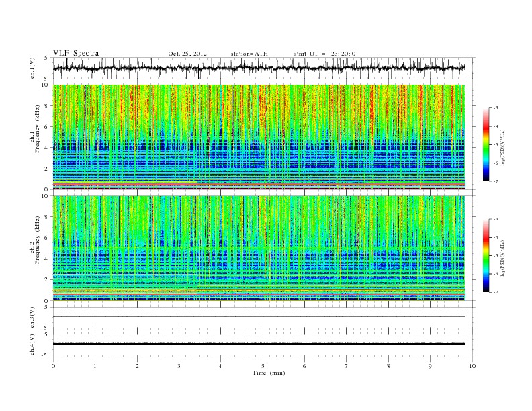Click the '6' tick on the time axis
Screen dimensions: 532x411
point(305,366)
